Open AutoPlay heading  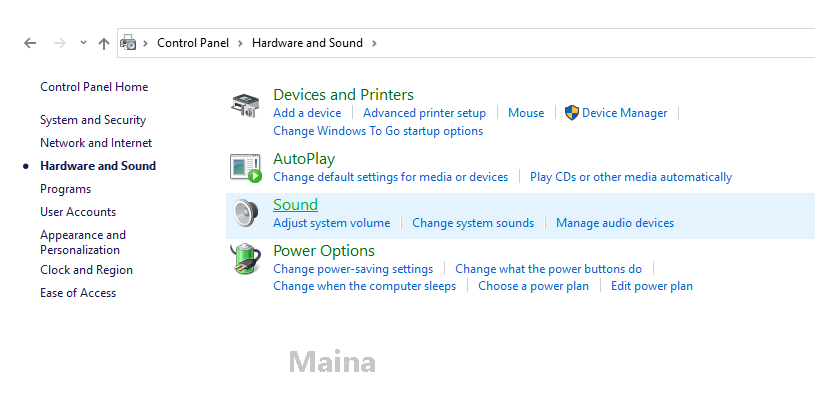pyautogui.click(x=304, y=159)
